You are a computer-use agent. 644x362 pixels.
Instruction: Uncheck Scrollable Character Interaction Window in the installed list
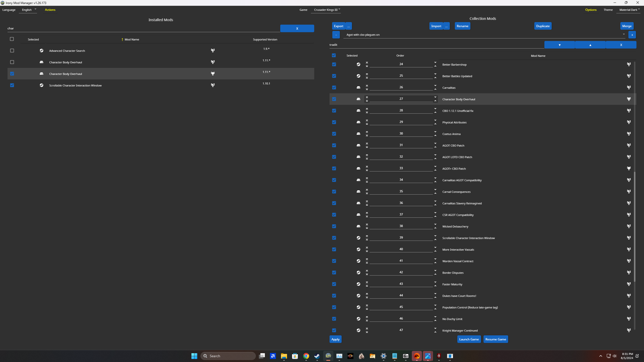coord(12,85)
